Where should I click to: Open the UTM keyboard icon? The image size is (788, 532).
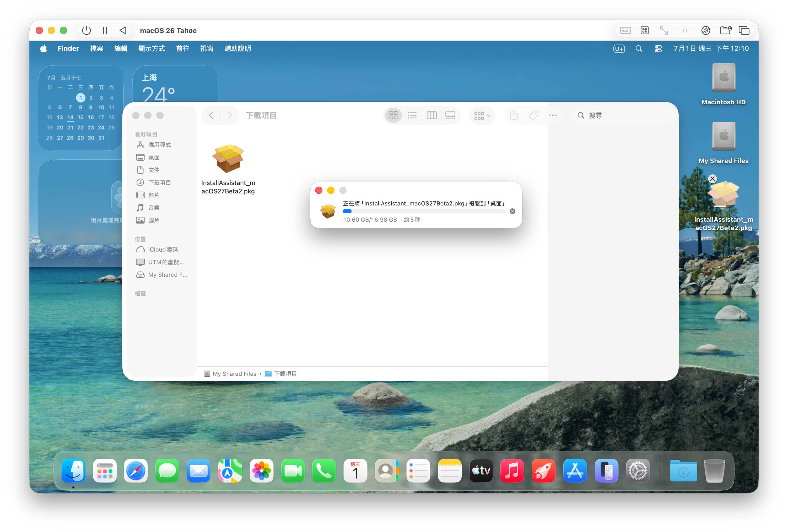click(x=625, y=30)
